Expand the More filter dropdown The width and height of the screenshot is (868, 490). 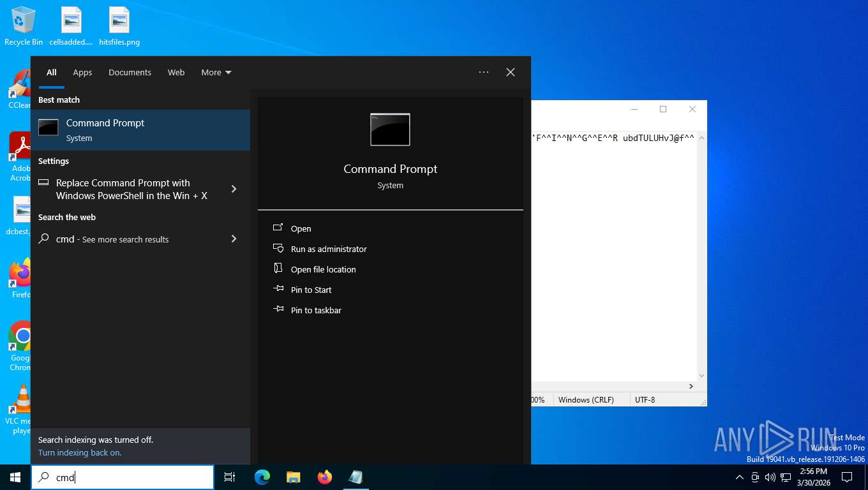click(216, 73)
